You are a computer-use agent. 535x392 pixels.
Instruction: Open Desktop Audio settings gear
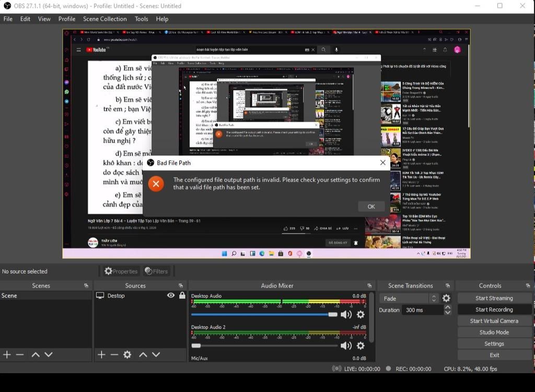pos(360,314)
